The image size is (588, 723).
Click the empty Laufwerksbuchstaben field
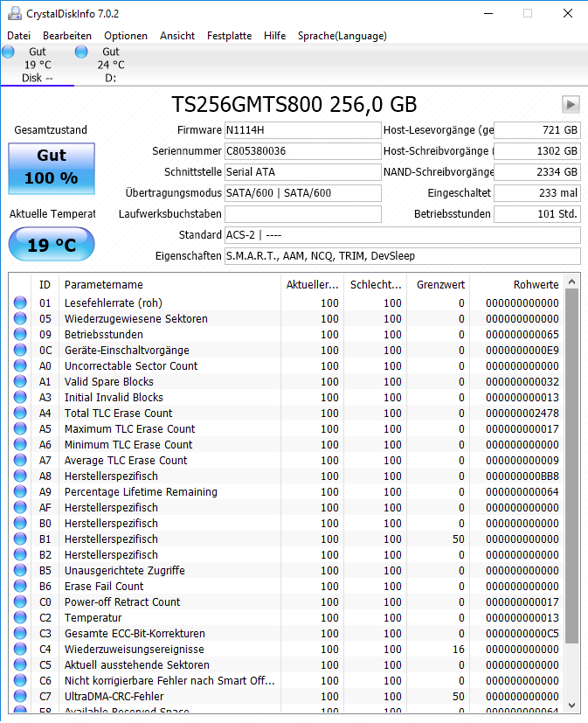303,214
